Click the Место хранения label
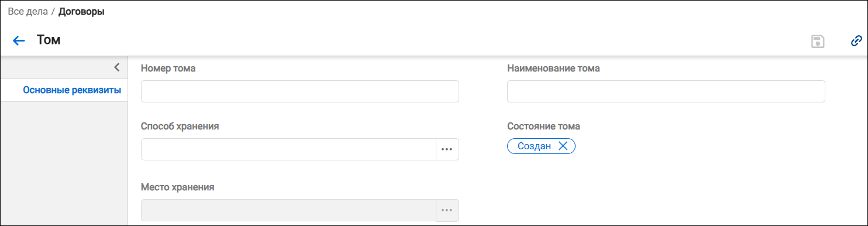 pyautogui.click(x=178, y=187)
